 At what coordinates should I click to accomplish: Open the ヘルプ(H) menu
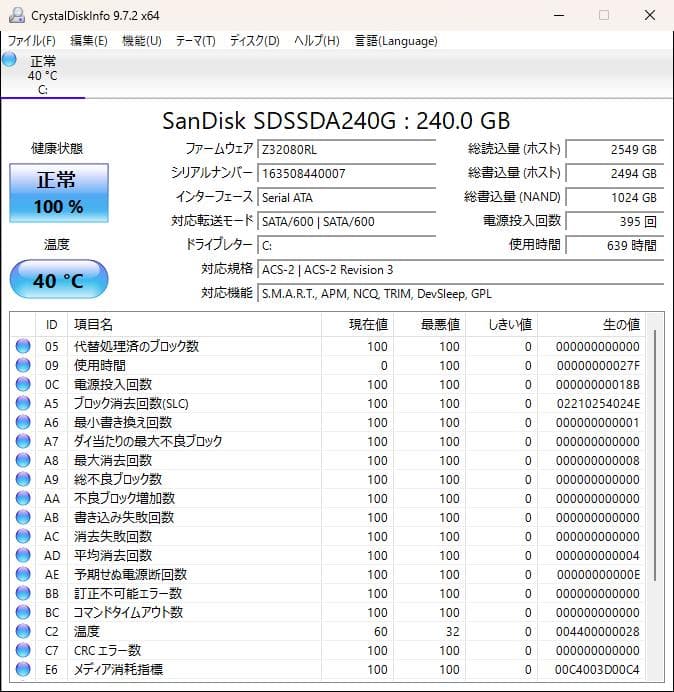tap(317, 41)
